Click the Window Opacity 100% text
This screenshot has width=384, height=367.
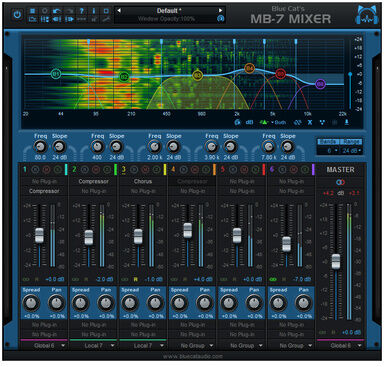166,19
